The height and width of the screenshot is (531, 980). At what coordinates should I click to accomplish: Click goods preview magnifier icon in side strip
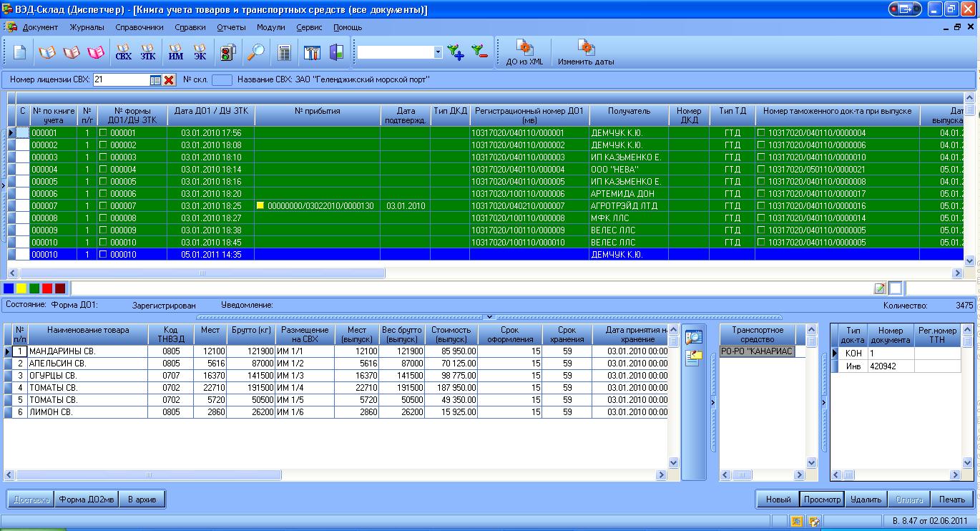point(693,336)
